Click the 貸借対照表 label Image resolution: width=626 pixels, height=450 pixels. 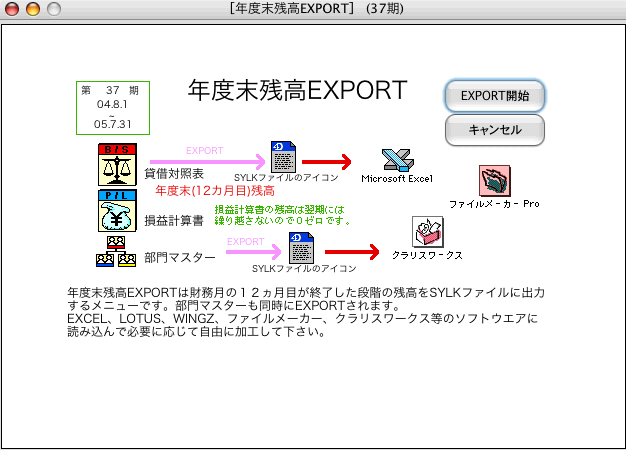pyautogui.click(x=174, y=173)
